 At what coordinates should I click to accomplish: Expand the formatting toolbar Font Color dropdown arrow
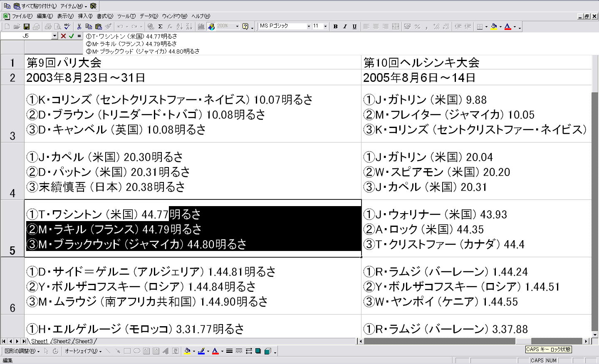tap(515, 27)
